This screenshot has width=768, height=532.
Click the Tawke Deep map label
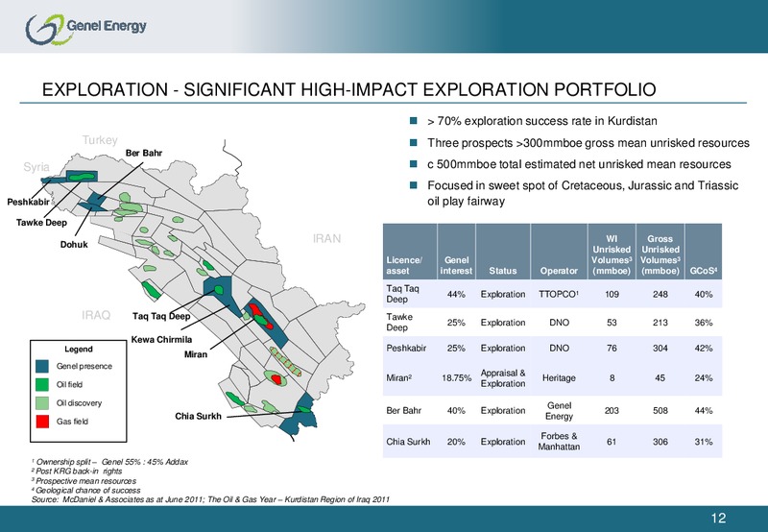[x=41, y=223]
